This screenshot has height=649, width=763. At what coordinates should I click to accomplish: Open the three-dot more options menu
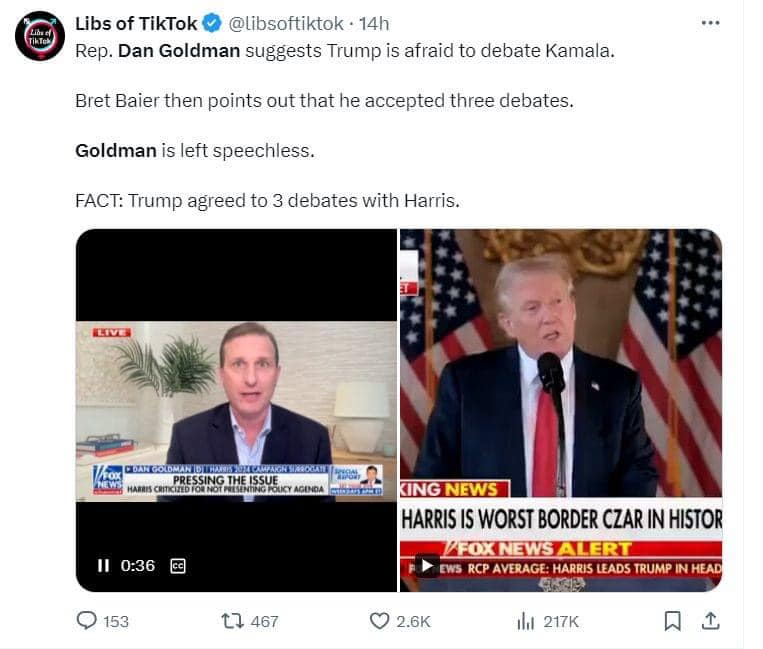coord(710,23)
